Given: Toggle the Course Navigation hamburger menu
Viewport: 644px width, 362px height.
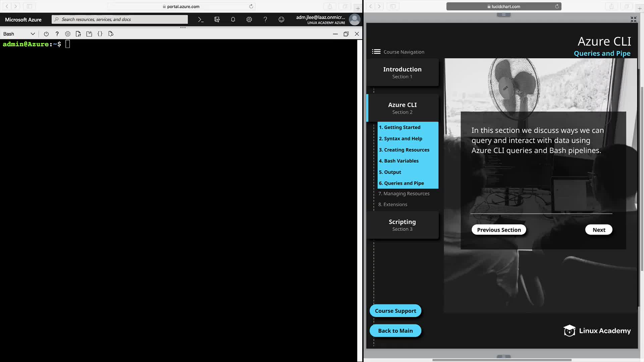Looking at the screenshot, I should pos(376,52).
